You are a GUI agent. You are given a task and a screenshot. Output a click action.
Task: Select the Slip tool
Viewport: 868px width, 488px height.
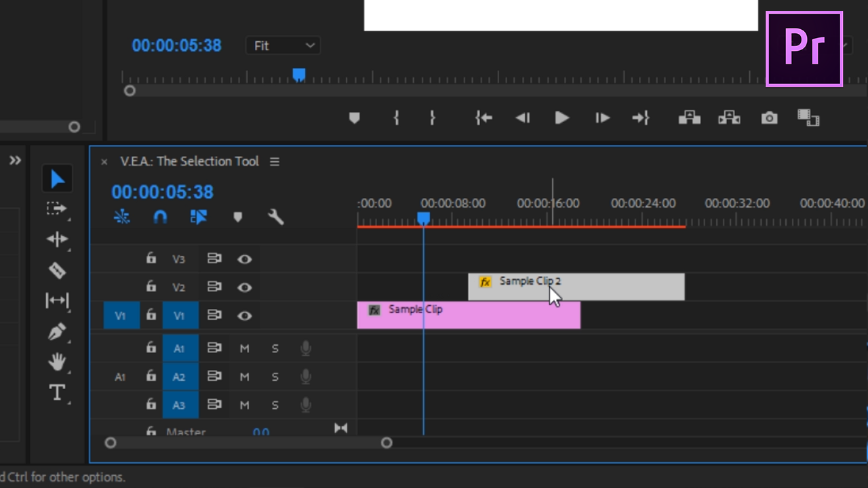click(57, 300)
